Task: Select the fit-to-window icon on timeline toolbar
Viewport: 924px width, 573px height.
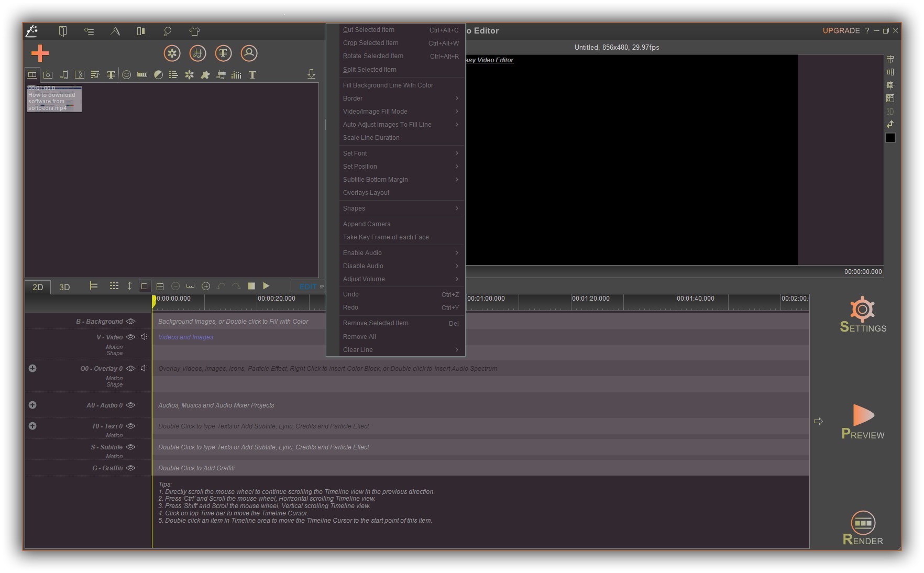Action: (x=145, y=286)
